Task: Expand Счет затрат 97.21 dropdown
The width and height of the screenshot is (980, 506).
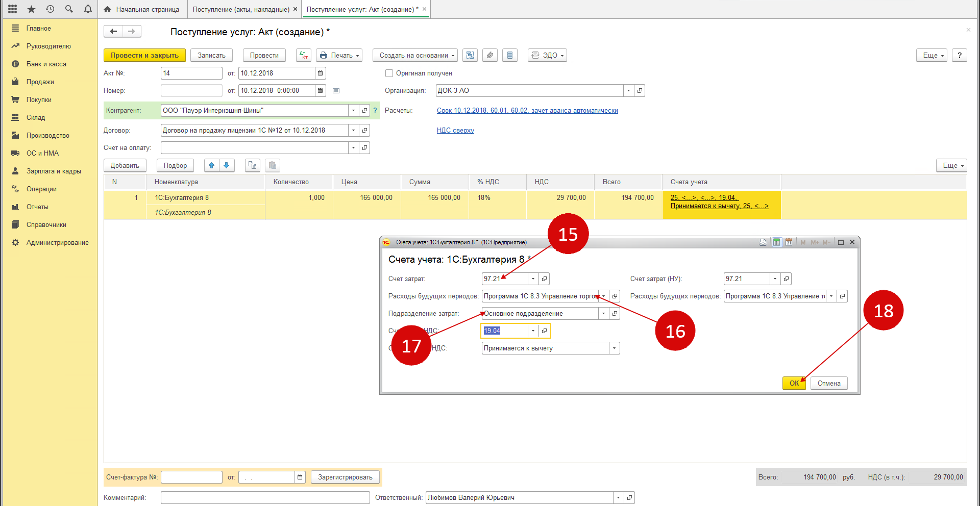Action: (x=533, y=279)
